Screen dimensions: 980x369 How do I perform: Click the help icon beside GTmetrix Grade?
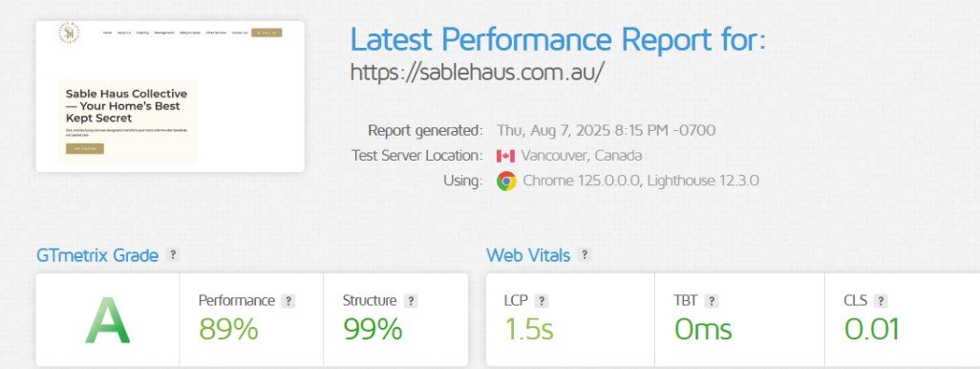[173, 255]
